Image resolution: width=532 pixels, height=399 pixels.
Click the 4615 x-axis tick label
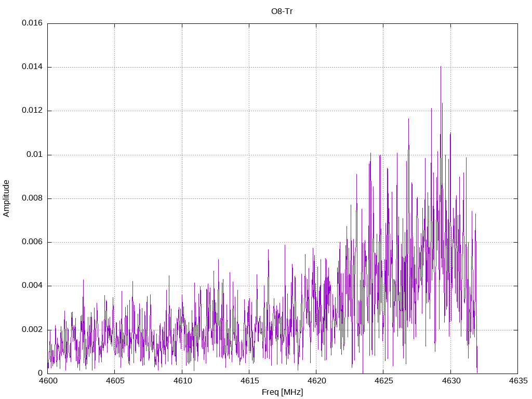[249, 381]
